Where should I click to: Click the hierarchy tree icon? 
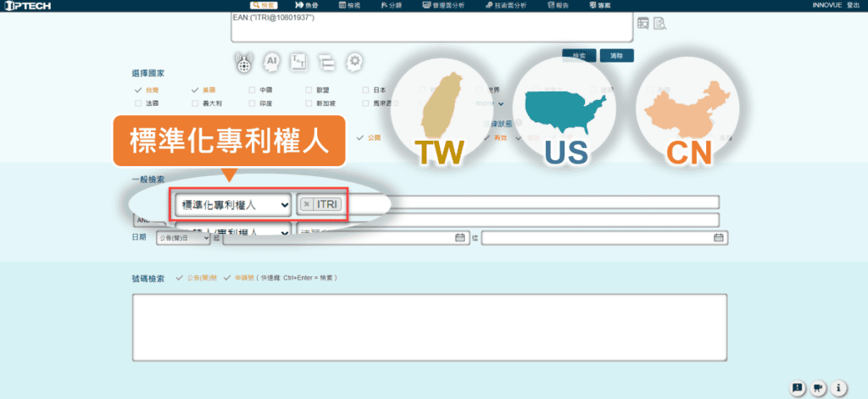327,61
